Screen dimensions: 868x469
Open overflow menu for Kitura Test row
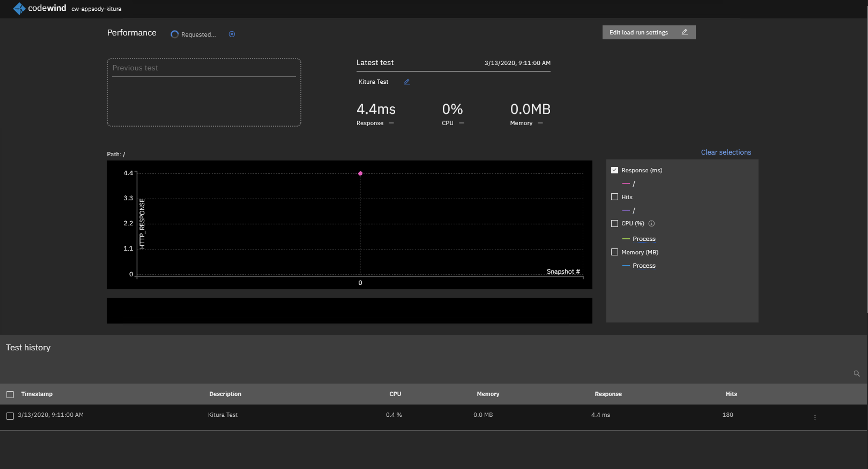[815, 417]
